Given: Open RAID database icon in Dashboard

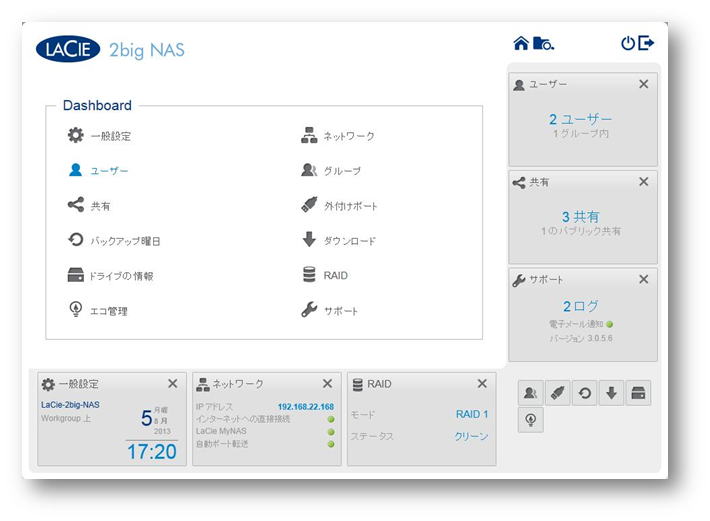Looking at the screenshot, I should click(x=309, y=275).
